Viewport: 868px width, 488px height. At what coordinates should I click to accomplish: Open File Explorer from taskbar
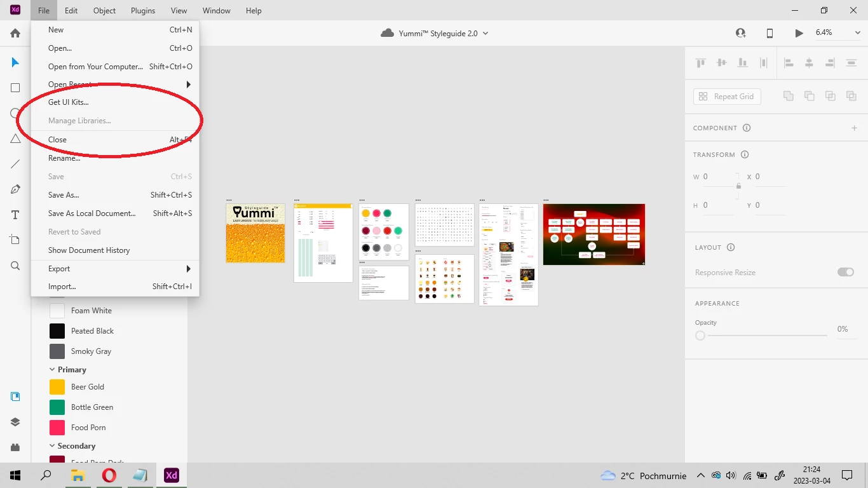click(x=78, y=475)
